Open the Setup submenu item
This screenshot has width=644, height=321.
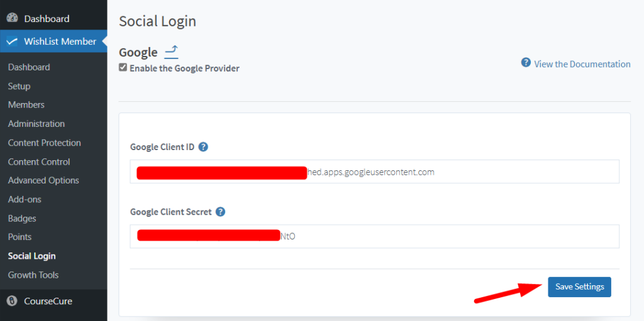click(19, 86)
